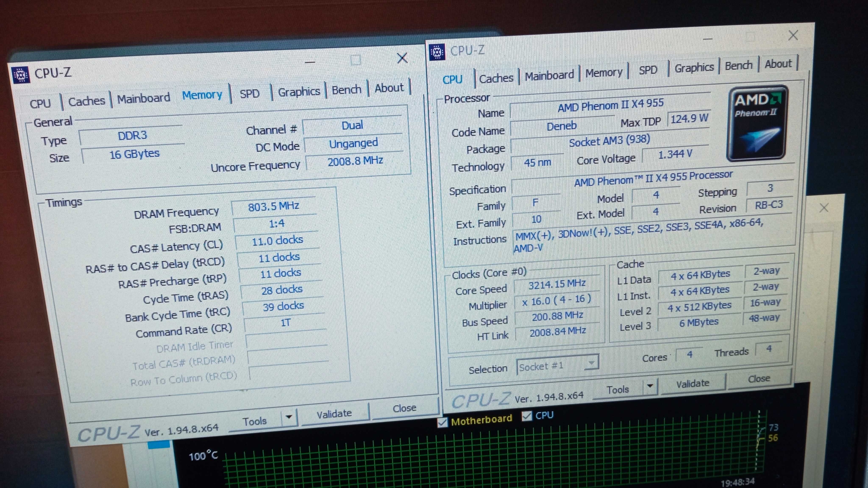
Task: Switch to CPU tab in Memory window
Action: 40,103
